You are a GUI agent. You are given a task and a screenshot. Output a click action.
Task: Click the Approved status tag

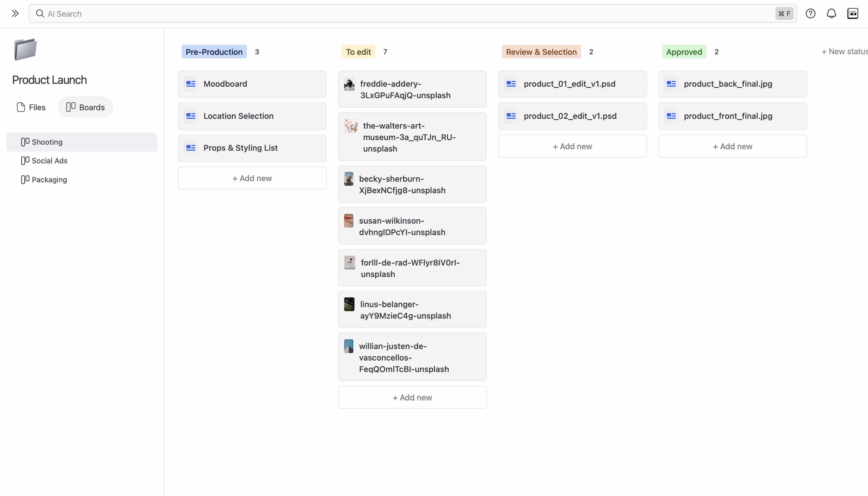pos(684,52)
